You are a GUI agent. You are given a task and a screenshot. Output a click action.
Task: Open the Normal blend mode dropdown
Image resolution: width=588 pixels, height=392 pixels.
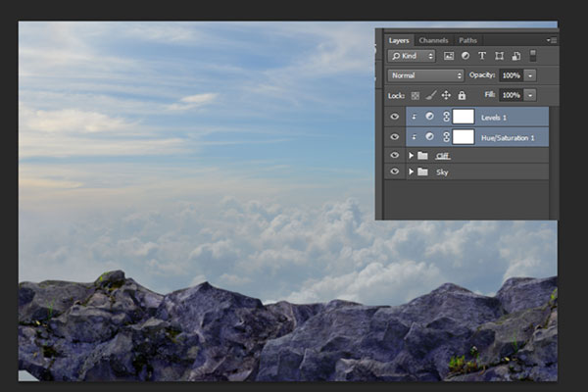tap(425, 75)
